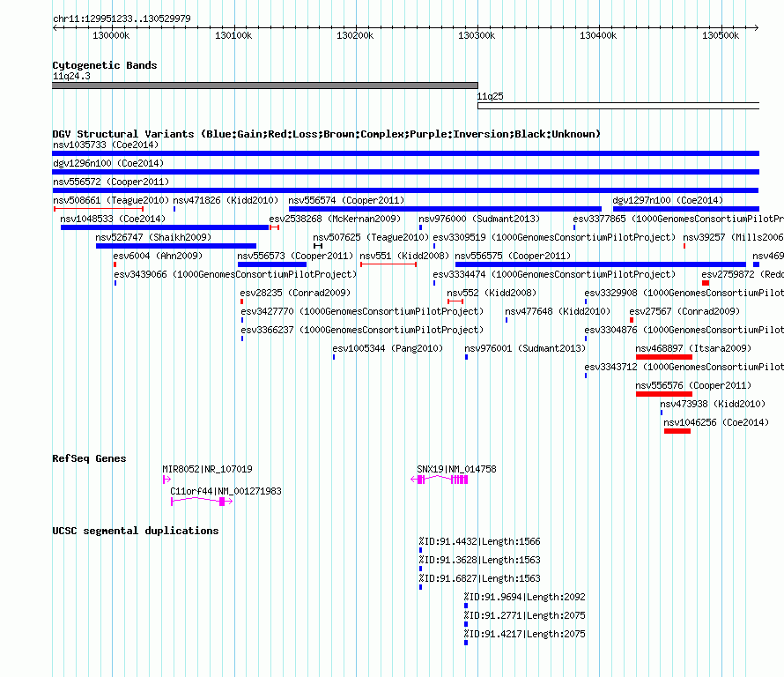Select nsv526747 (Shaikh2009) variant label
The height and width of the screenshot is (677, 784).
(153, 238)
